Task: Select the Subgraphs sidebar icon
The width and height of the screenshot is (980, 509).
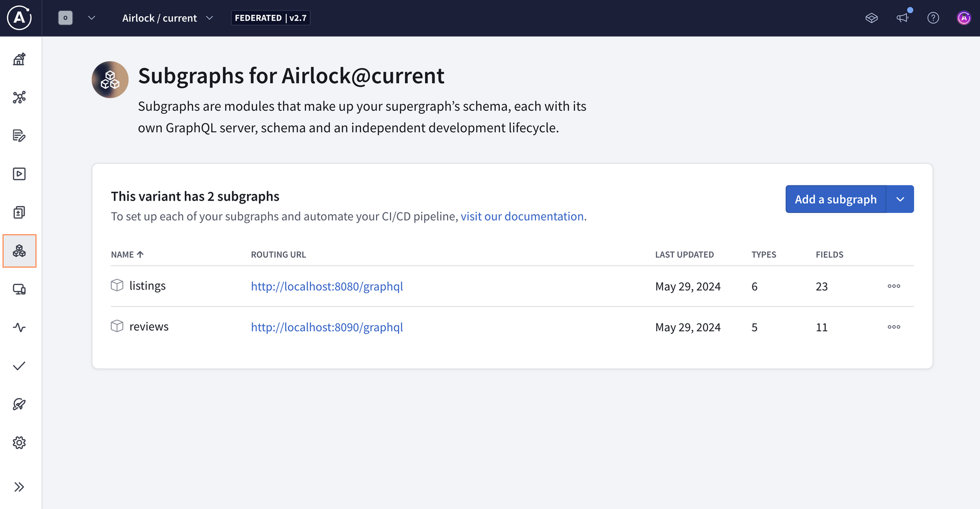Action: pyautogui.click(x=19, y=251)
